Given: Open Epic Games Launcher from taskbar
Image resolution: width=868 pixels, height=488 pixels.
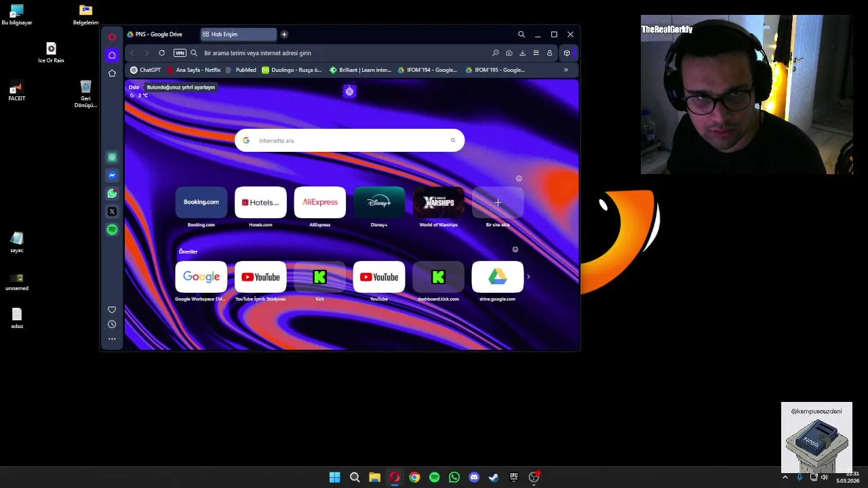Looking at the screenshot, I should pyautogui.click(x=514, y=477).
